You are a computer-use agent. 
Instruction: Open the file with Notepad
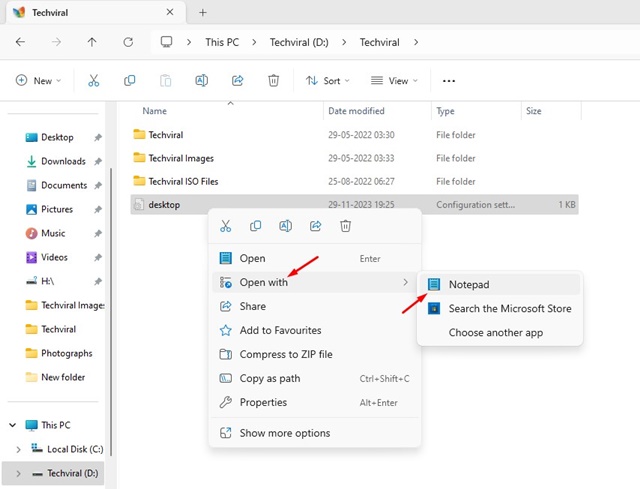pyautogui.click(x=500, y=285)
